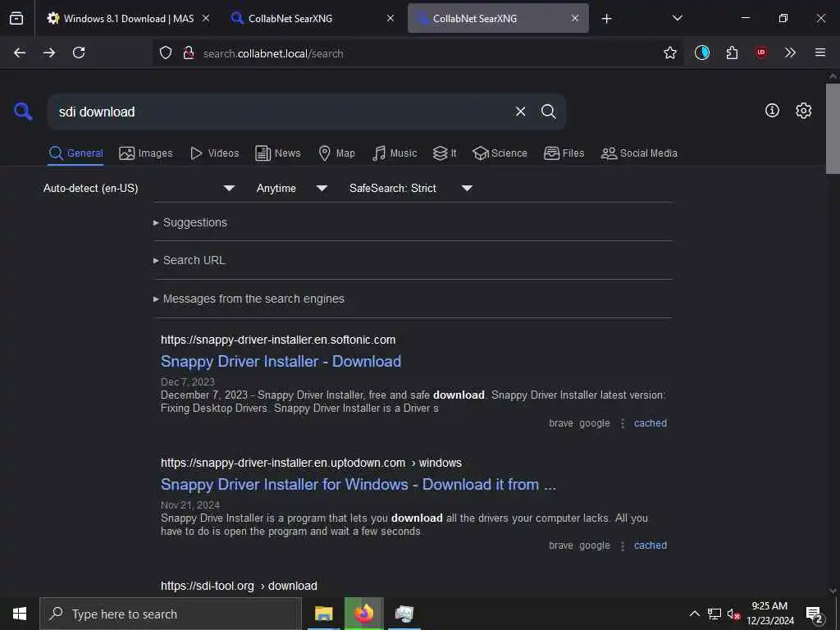Image resolution: width=840 pixels, height=630 pixels.
Task: Open the Snappy Driver Installer - Download result
Action: click(x=281, y=361)
